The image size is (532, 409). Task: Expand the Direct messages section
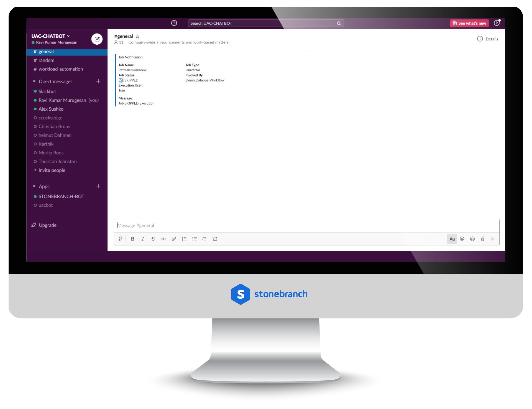[x=34, y=81]
